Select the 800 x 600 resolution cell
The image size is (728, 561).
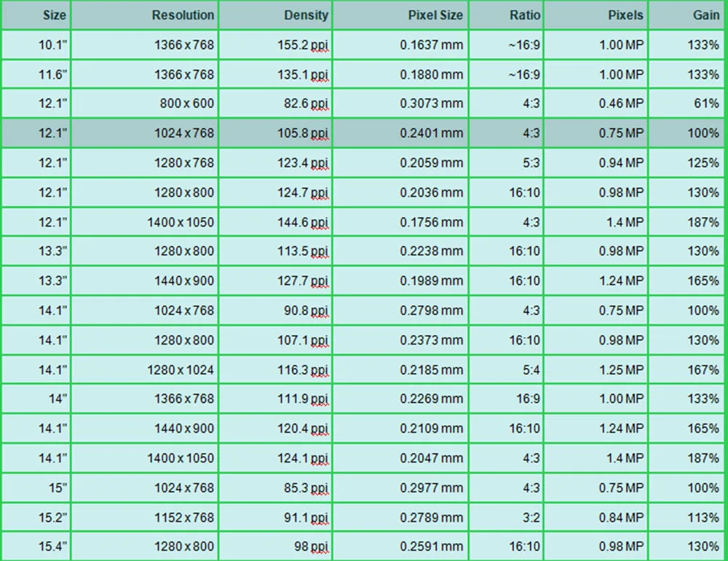click(145, 103)
